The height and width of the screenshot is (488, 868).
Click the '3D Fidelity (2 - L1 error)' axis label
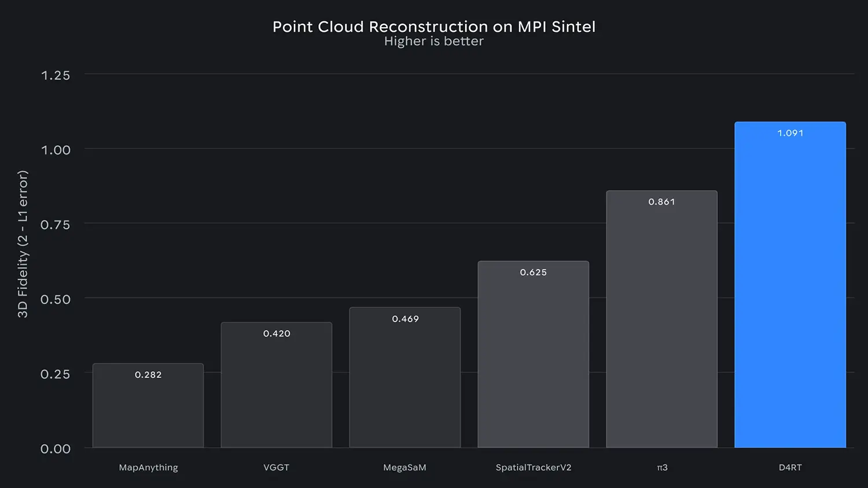tap(23, 244)
